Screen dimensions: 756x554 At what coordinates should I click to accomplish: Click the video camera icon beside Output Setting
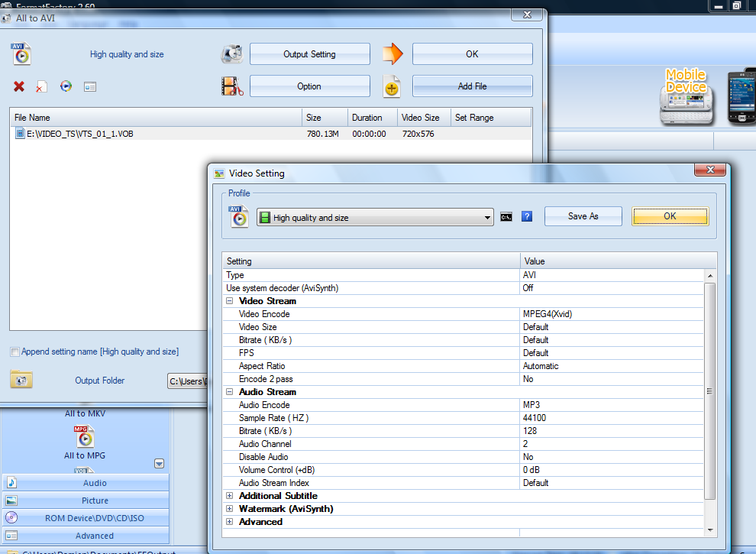(x=232, y=54)
